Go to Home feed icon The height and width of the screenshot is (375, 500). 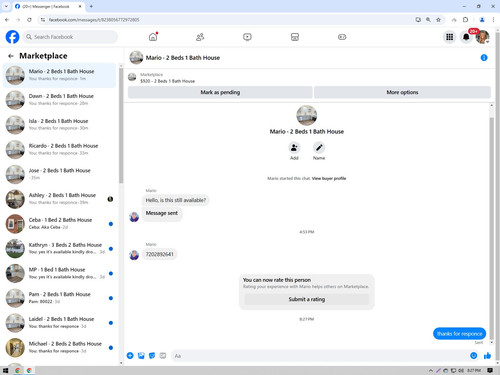point(153,37)
